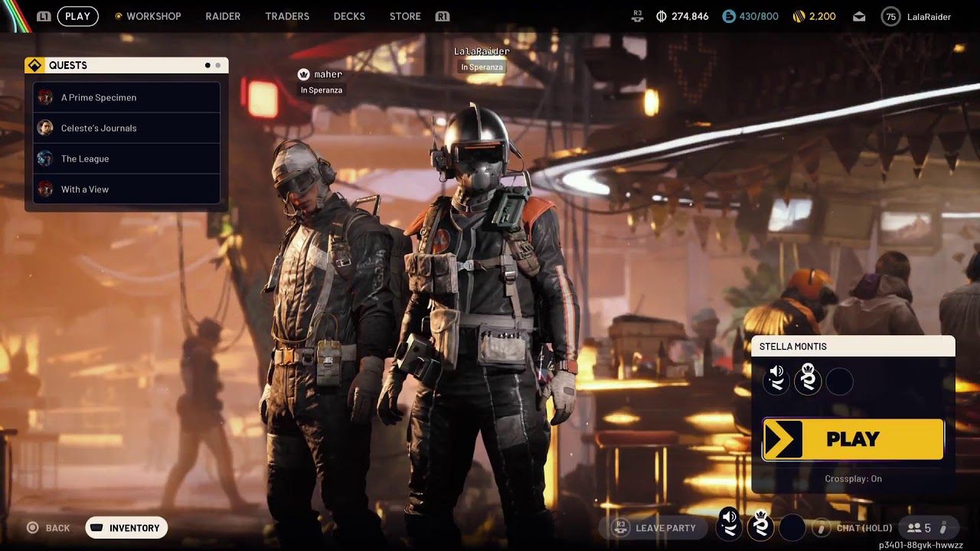
Task: Start the match with yellow PLAY button
Action: pos(853,439)
